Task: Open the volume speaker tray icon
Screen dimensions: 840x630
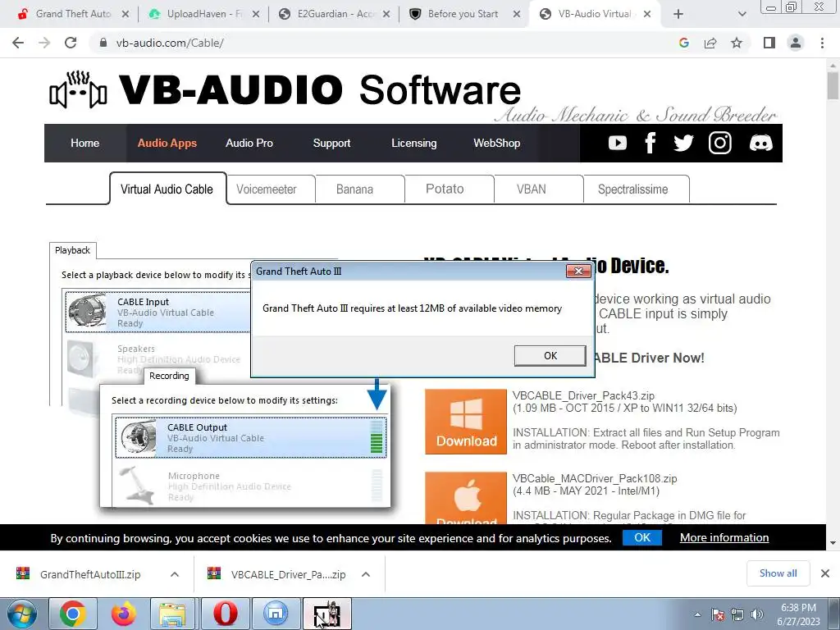Action: tap(757, 614)
